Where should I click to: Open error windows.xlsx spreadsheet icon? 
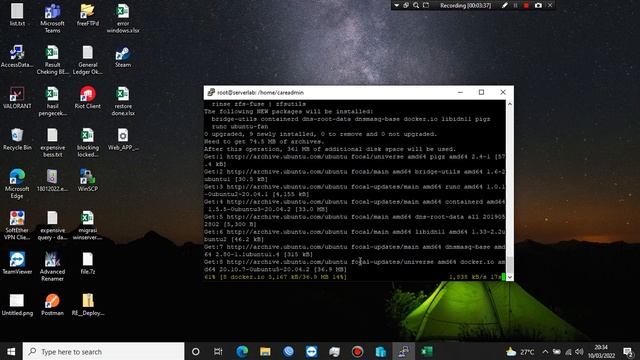pos(123,18)
